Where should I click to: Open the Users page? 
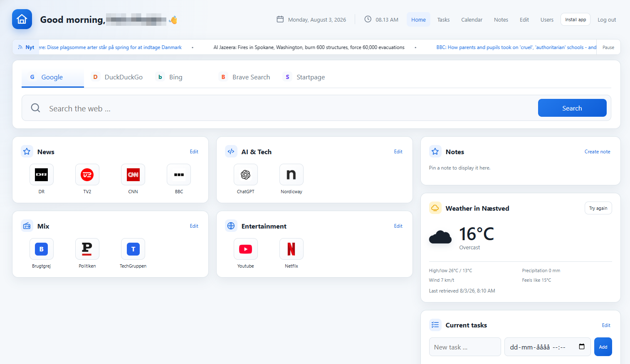(x=547, y=20)
